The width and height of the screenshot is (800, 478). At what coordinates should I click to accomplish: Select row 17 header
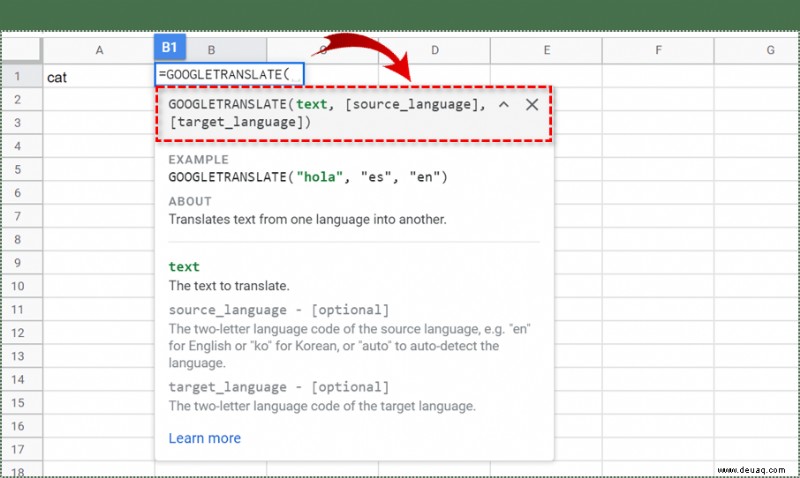pos(21,449)
